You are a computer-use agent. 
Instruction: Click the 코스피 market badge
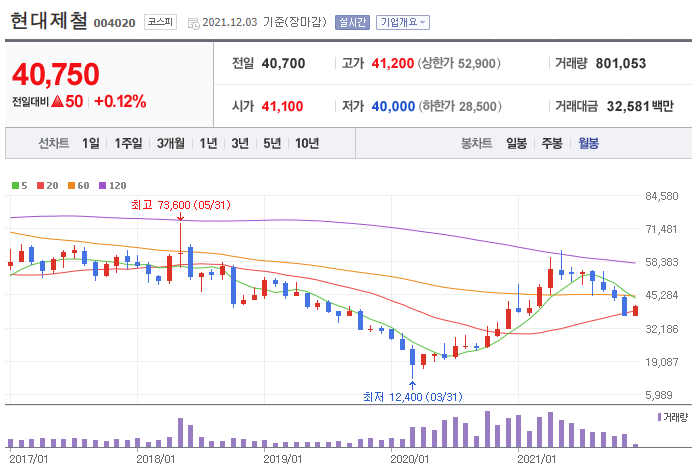160,22
